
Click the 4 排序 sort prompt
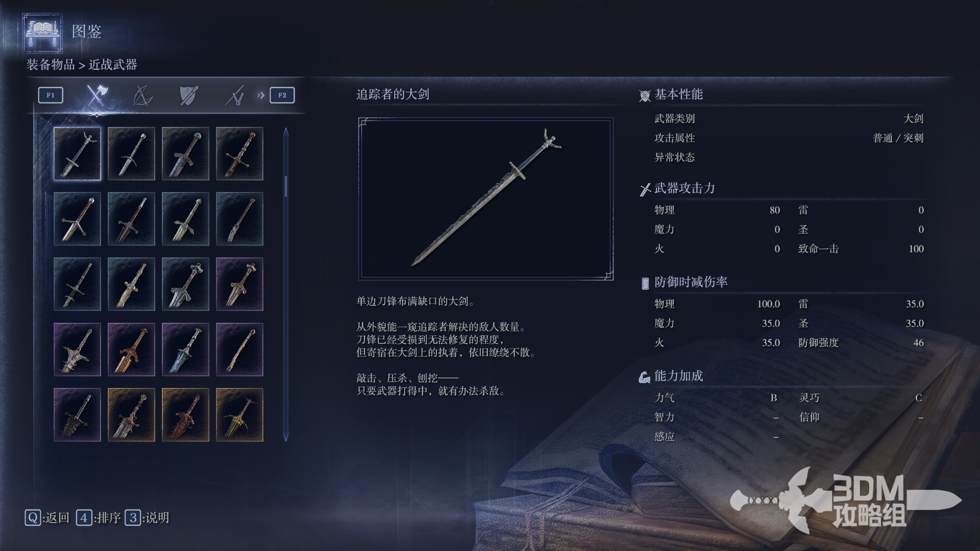[99, 518]
